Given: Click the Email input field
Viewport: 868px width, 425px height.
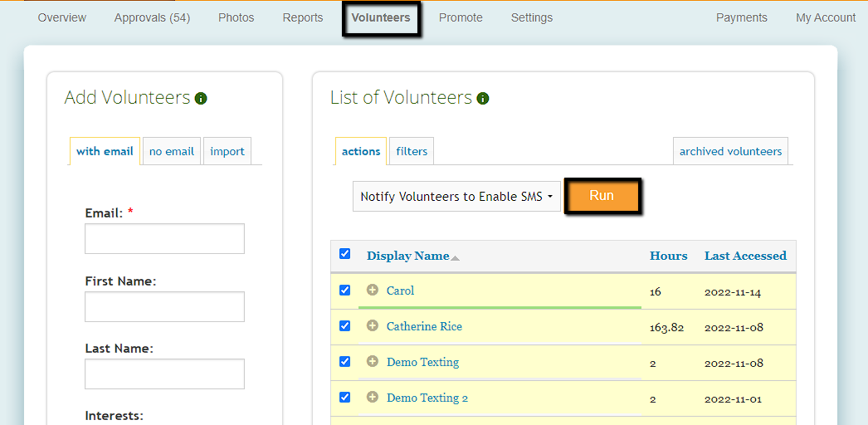Looking at the screenshot, I should click(x=164, y=238).
